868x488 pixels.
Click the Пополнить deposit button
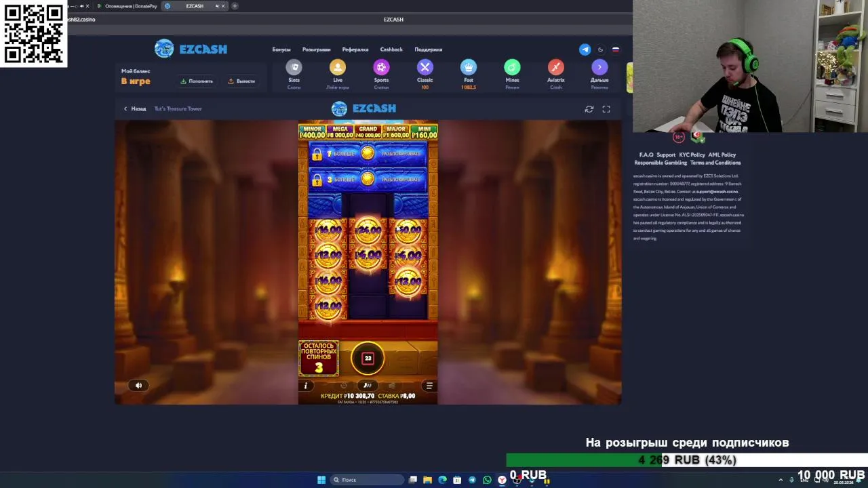tap(197, 81)
